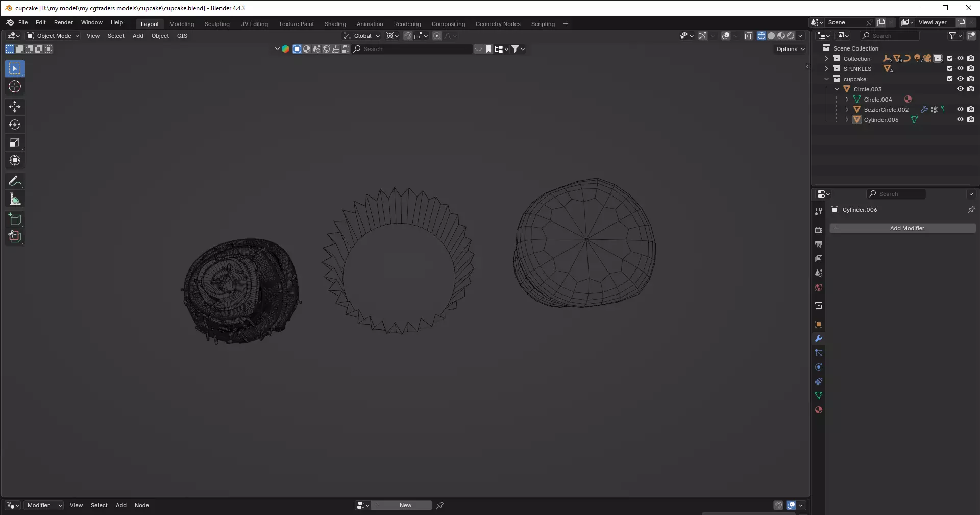980x515 pixels.
Task: Click New node group button
Action: tap(401, 505)
